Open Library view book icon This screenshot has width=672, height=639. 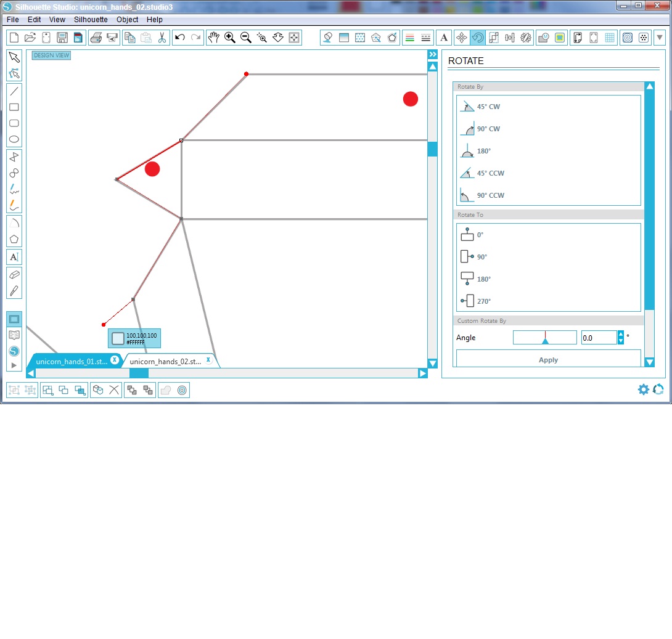[14, 335]
